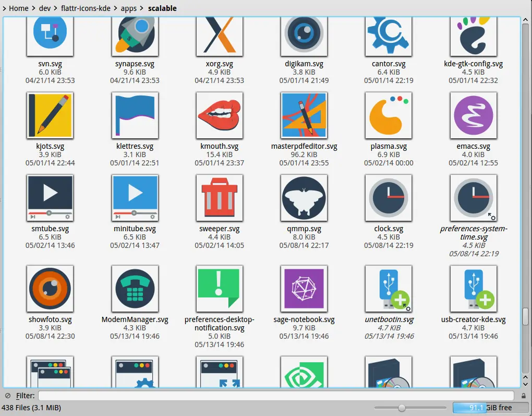
Task: Select the emacs.svg purple icon
Action: [x=473, y=115]
